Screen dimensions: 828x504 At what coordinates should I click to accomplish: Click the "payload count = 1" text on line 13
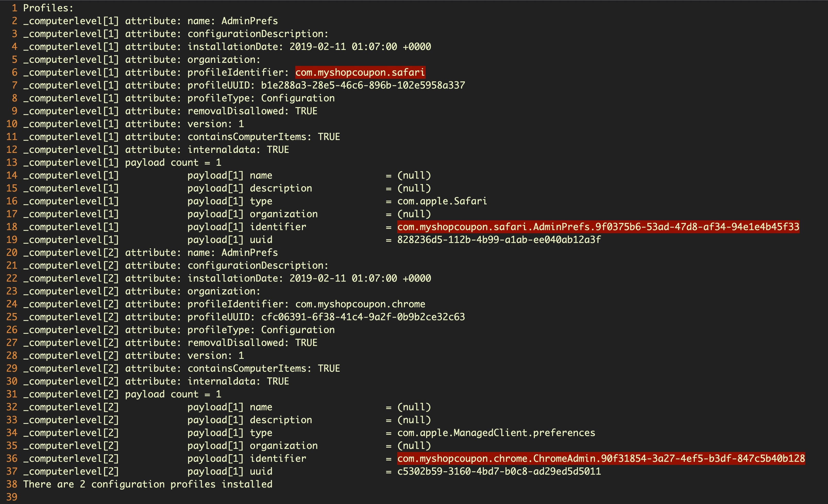click(x=173, y=162)
